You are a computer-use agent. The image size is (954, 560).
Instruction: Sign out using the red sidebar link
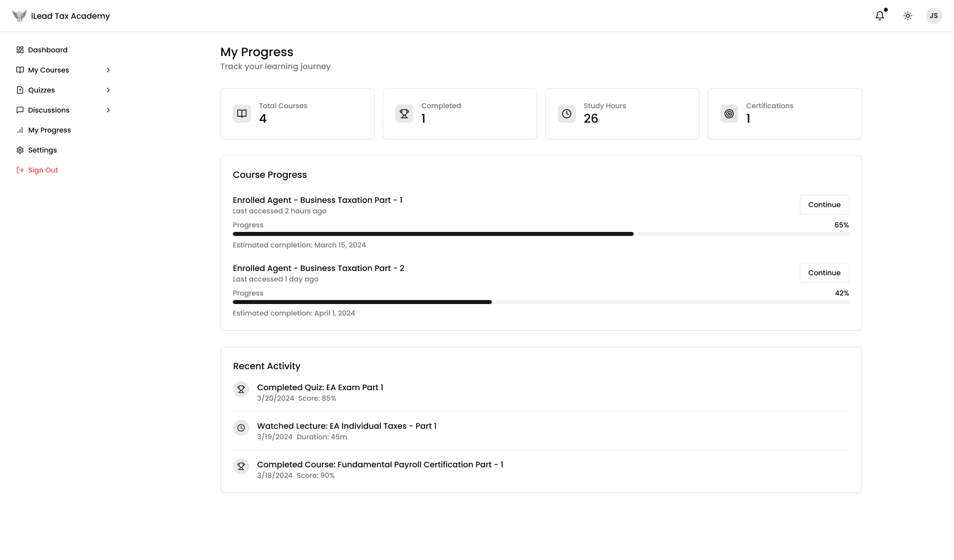coord(43,170)
